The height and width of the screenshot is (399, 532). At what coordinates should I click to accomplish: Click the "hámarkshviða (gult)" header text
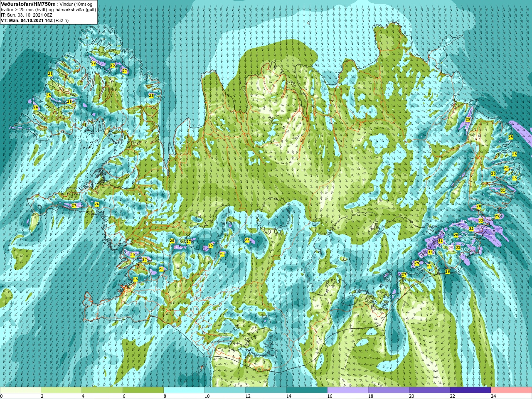(x=75, y=9)
